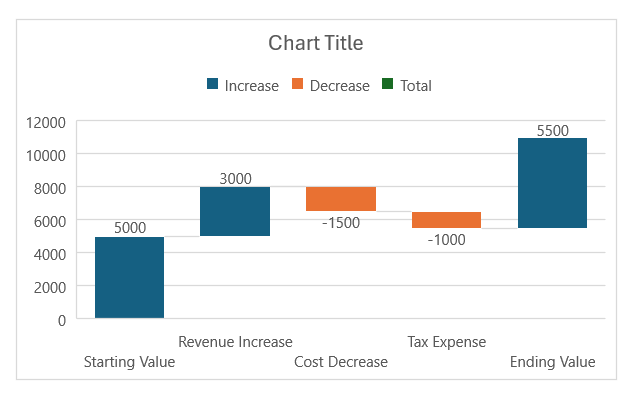Select the Ending Value bar
Viewport: 642px width, 410px height.
pos(552,183)
